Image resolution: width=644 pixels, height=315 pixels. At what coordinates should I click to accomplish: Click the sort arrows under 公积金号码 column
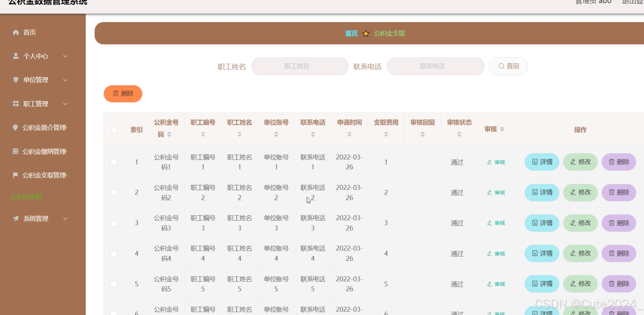pyautogui.click(x=169, y=134)
